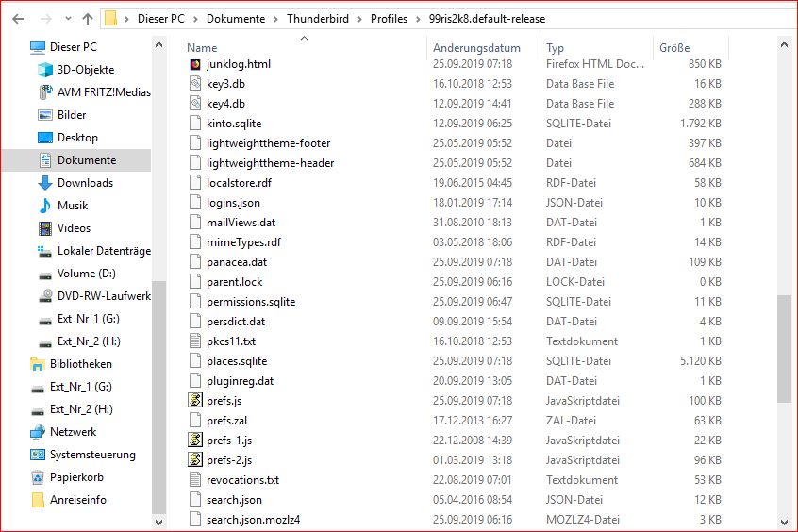Screen dimensions: 798x532
Task: Click the Dokumente breadcrumb
Action: (x=236, y=19)
